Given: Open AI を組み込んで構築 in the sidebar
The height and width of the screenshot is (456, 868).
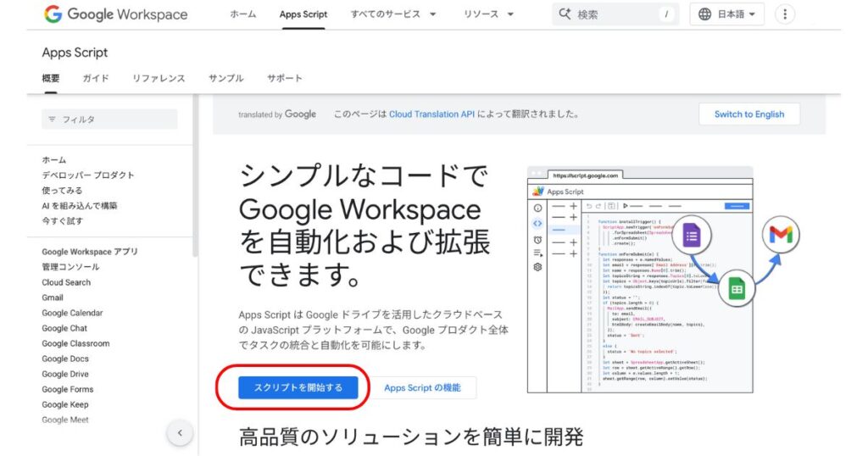Looking at the screenshot, I should click(x=80, y=205).
